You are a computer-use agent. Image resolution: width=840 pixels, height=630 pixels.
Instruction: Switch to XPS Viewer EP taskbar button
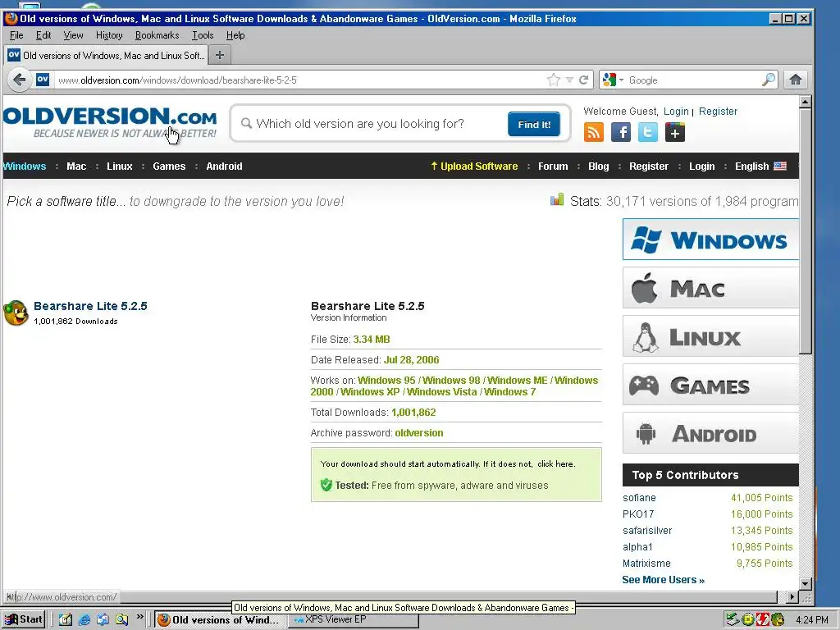(354, 620)
